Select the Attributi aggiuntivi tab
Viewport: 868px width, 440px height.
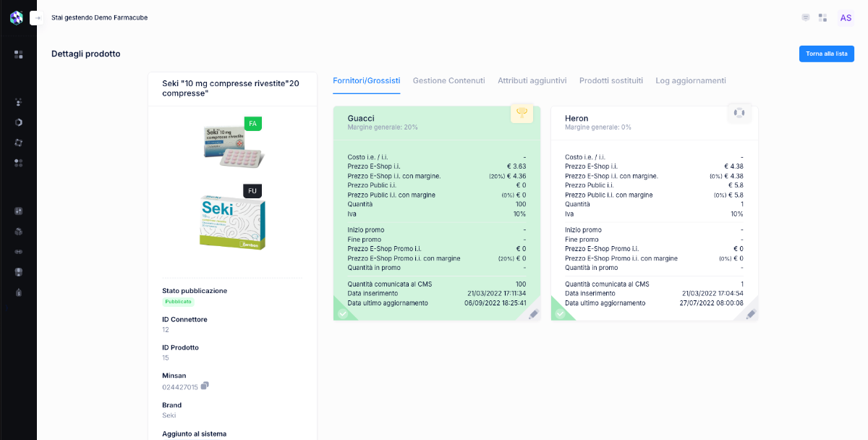point(532,80)
